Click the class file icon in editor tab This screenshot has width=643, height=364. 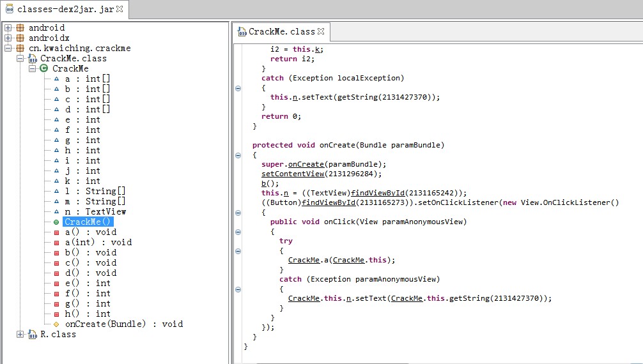(x=242, y=31)
